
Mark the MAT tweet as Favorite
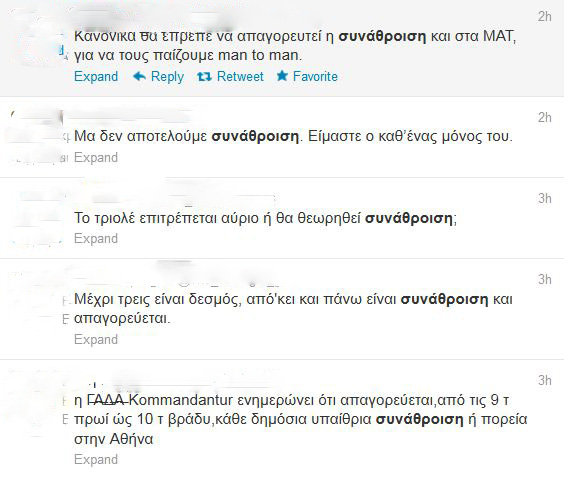pos(315,76)
